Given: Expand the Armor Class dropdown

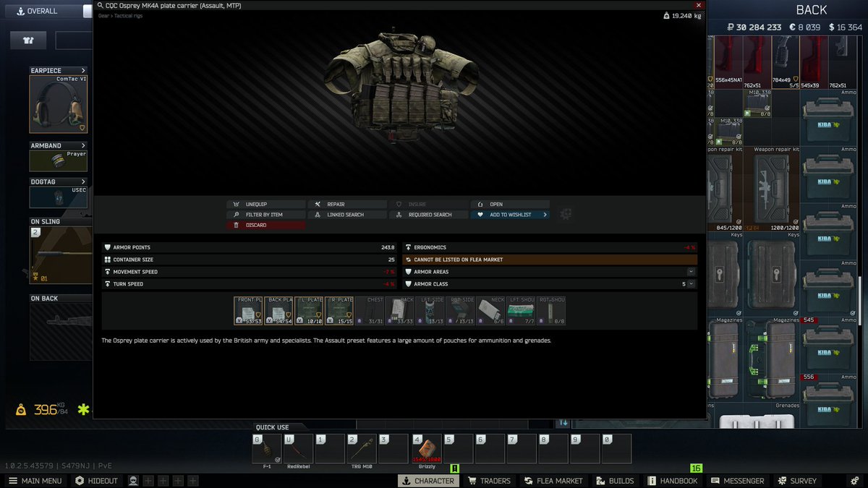Looking at the screenshot, I should tap(692, 284).
